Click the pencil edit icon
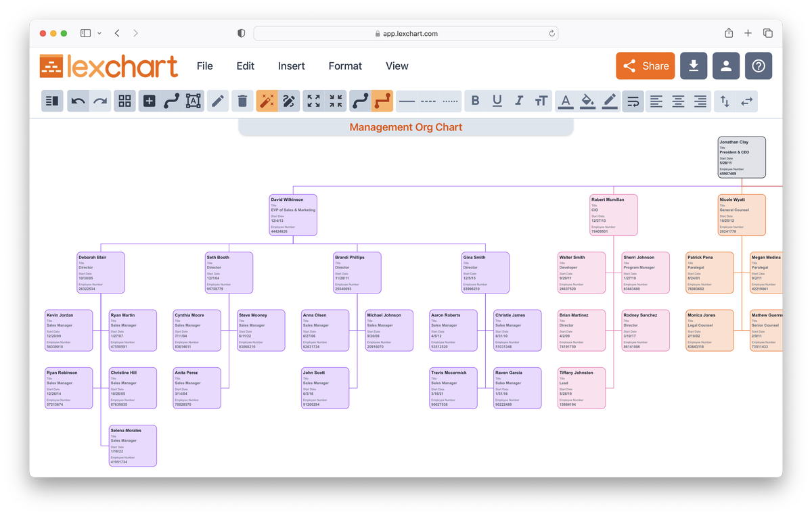Screen dimensions: 812x516 click(218, 101)
